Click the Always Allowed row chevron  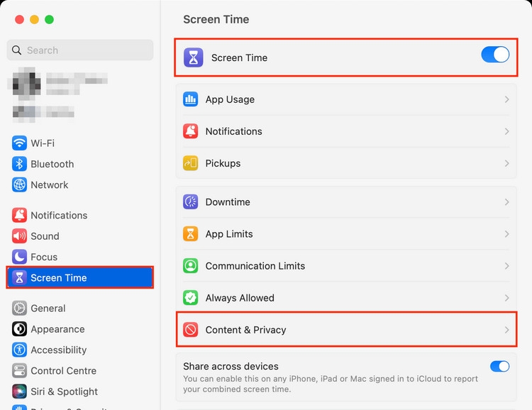point(506,298)
